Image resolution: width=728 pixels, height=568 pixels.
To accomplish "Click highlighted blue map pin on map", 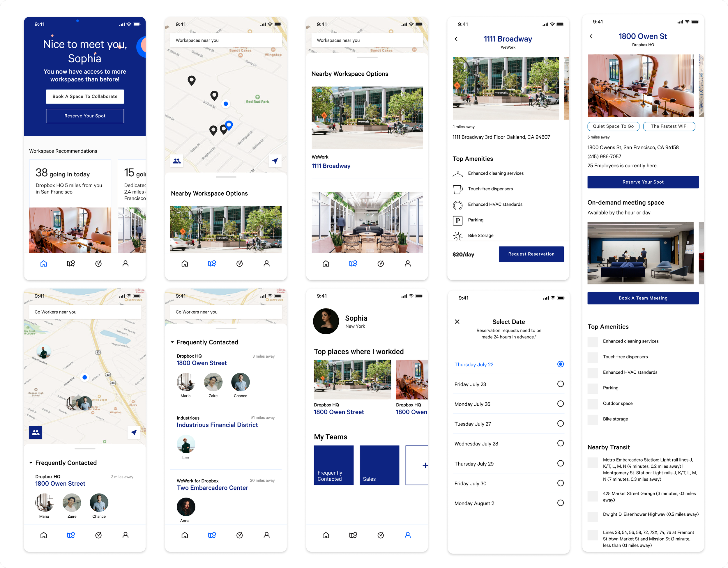I will pyautogui.click(x=229, y=125).
